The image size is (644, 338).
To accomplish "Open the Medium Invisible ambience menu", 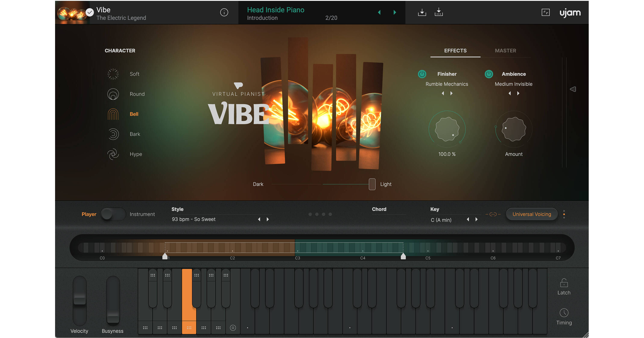I will click(x=514, y=84).
